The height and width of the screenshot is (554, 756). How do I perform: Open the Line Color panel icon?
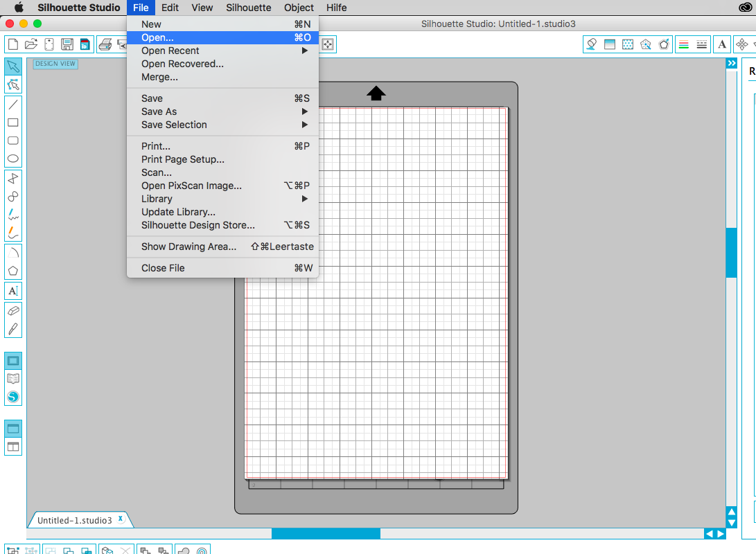[684, 44]
